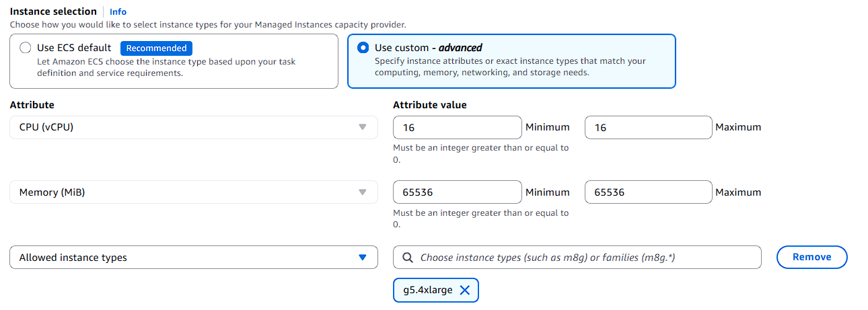Focus the Memory maximum value field
The image size is (868, 310).
(648, 192)
